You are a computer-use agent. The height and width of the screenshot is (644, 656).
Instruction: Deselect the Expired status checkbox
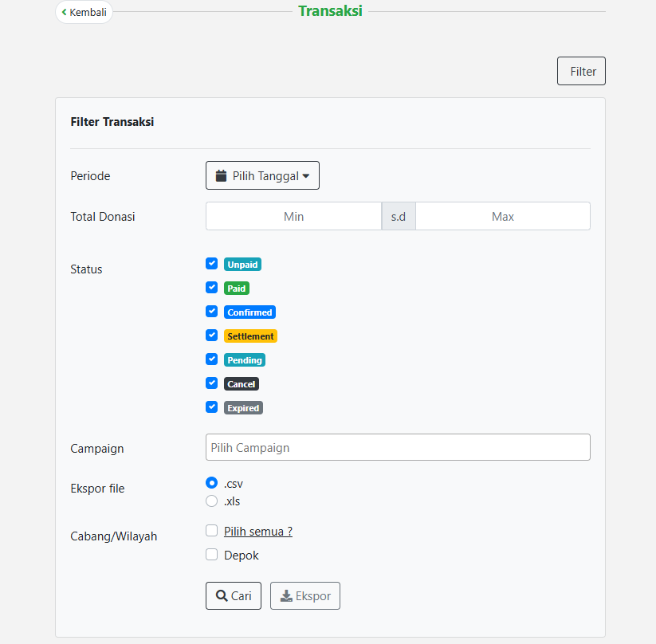[211, 407]
